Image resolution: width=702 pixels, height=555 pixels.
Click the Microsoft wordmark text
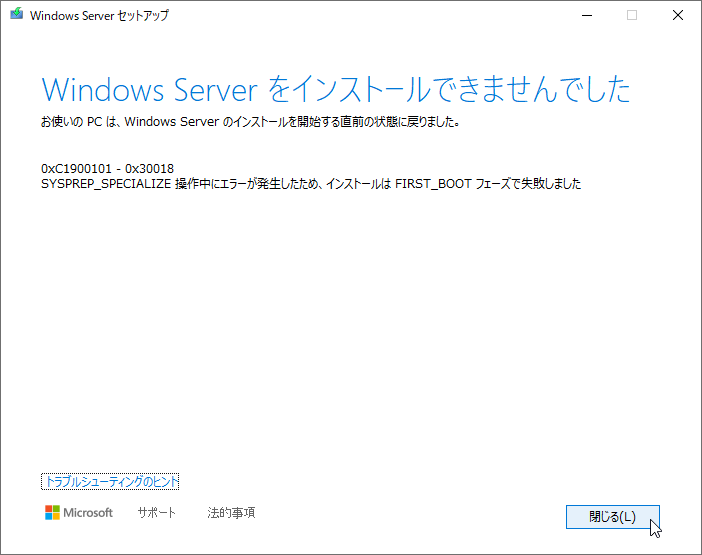pos(88,513)
